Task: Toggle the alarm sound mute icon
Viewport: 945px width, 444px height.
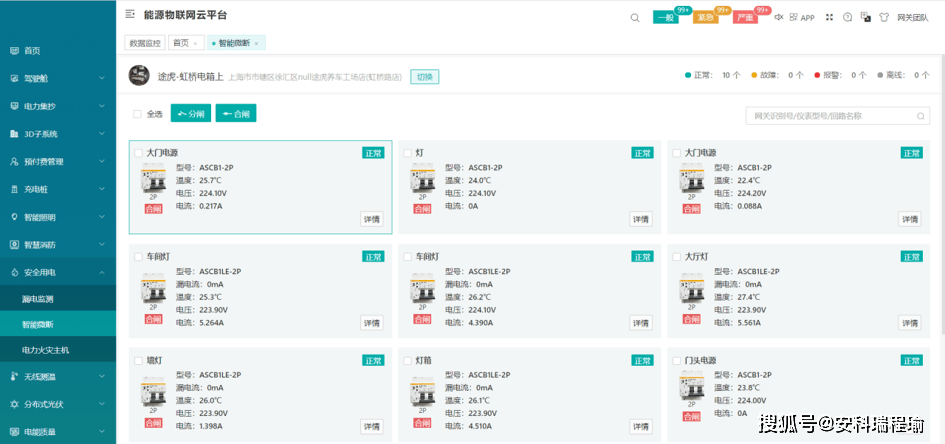Action: pyautogui.click(x=779, y=17)
